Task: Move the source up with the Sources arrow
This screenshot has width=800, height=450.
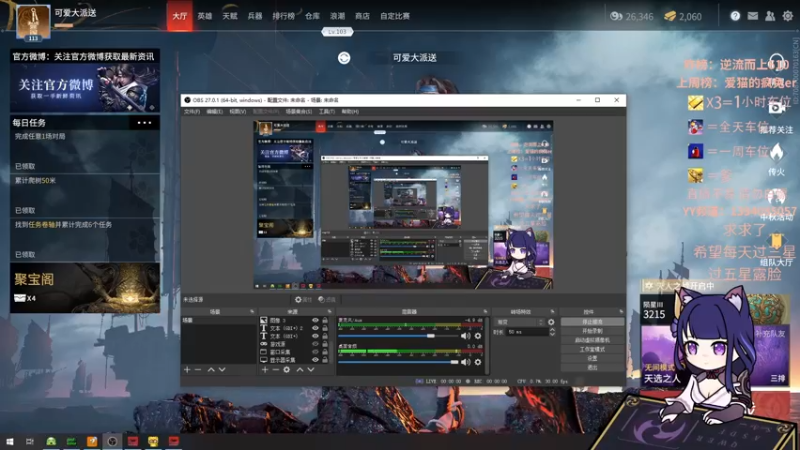Action: point(300,369)
